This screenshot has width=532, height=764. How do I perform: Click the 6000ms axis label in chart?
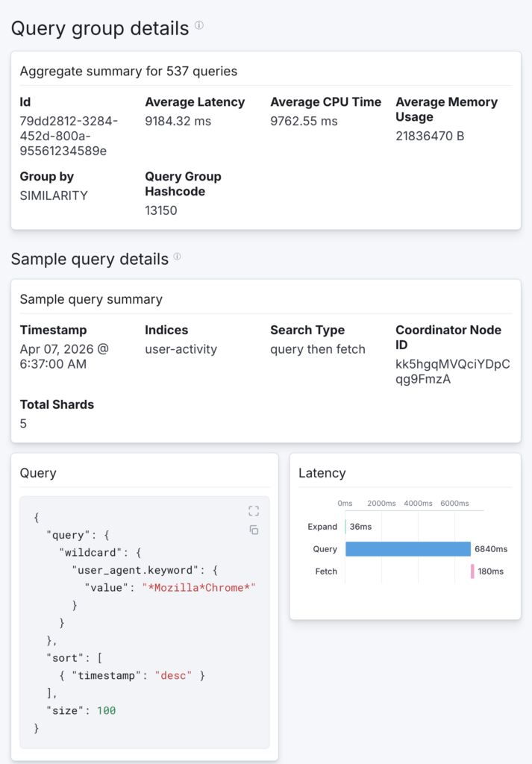tap(454, 504)
